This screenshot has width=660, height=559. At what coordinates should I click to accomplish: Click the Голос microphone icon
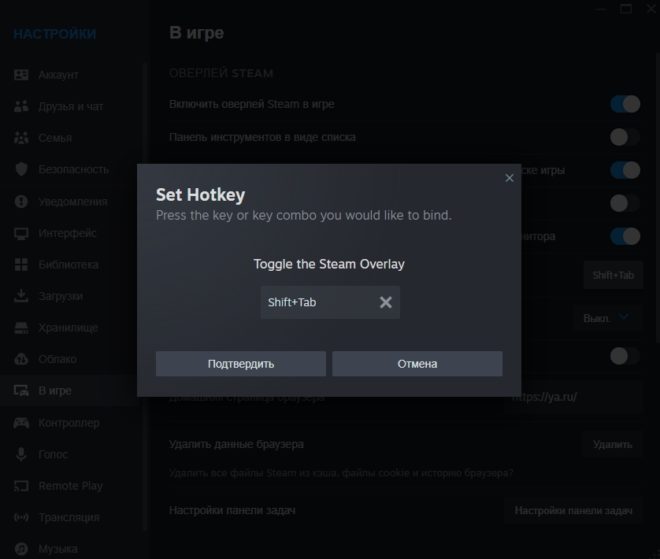tap(21, 454)
